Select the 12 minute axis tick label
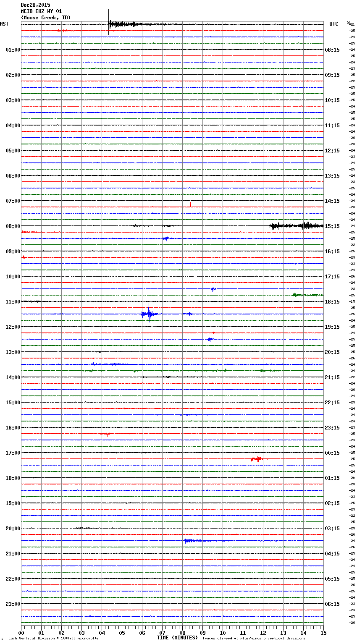This screenshot has width=357, height=644. tap(263, 632)
